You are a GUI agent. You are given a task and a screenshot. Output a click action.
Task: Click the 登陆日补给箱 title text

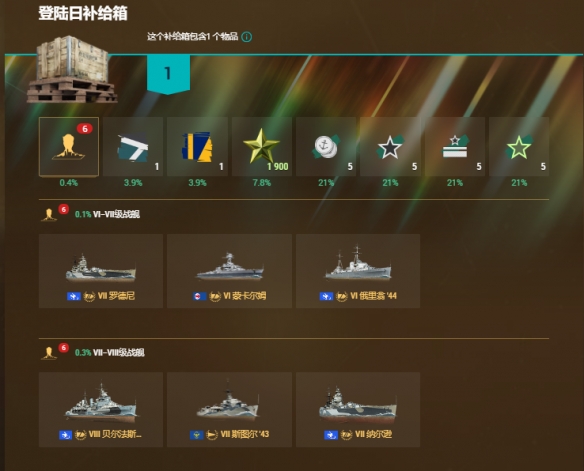[83, 13]
